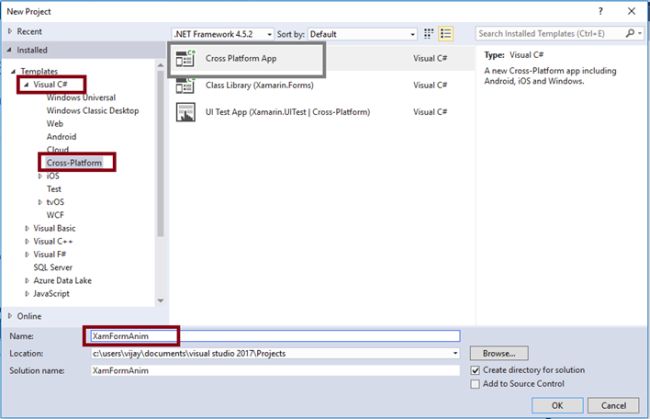The width and height of the screenshot is (650, 419).
Task: Expand the JavaScript node
Action: click(x=27, y=294)
